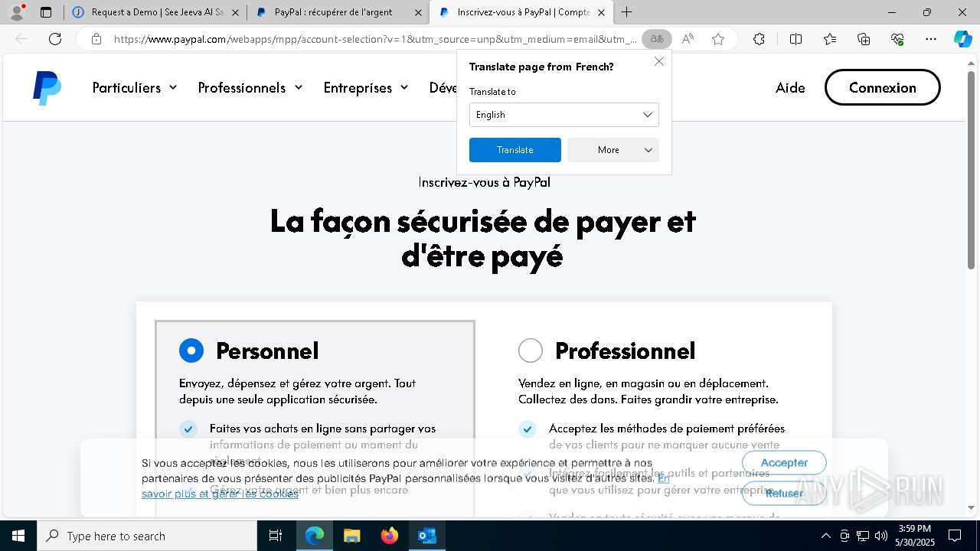Open File Explorer taskbar icon

[x=351, y=536]
